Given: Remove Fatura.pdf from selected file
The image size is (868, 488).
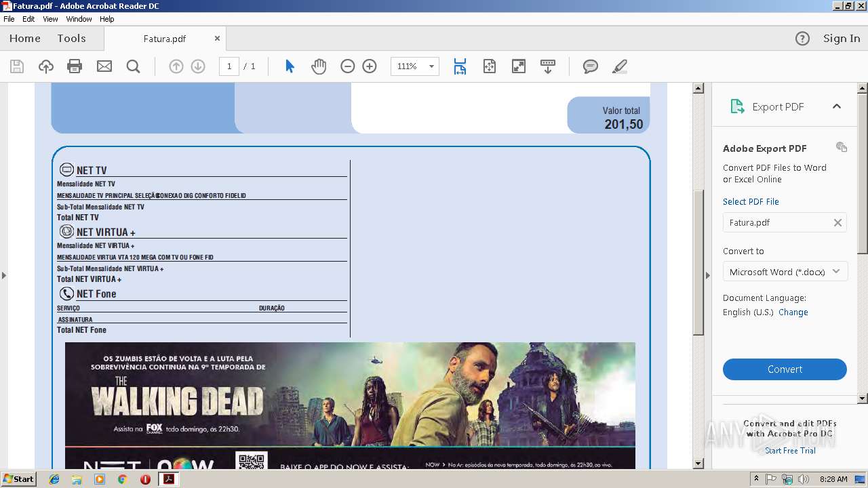Looking at the screenshot, I should click(x=837, y=222).
